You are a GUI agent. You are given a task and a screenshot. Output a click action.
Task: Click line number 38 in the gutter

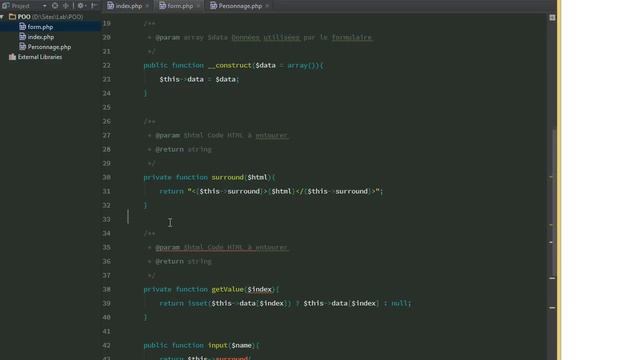[107, 289]
